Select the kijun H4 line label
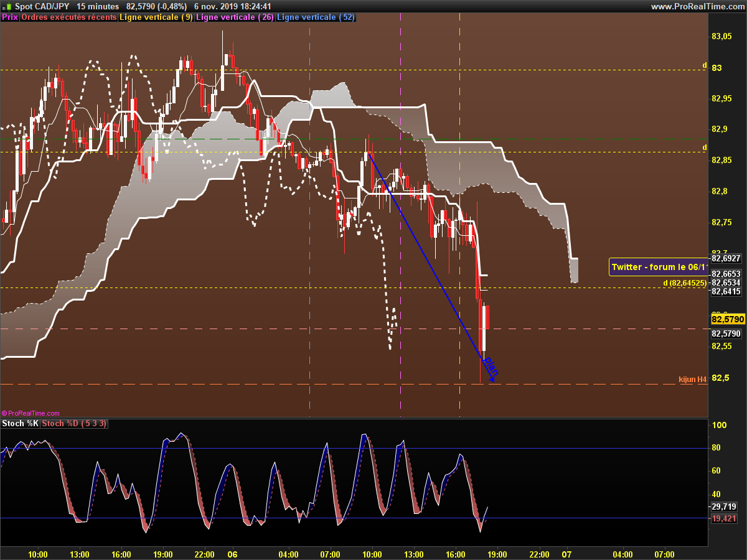Image resolution: width=747 pixels, height=560 pixels. point(693,379)
